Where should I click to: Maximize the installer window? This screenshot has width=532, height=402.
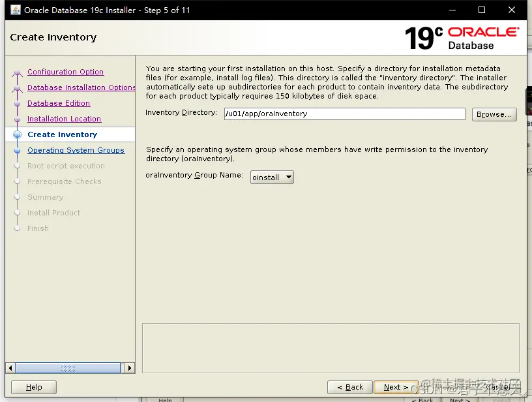tap(481, 10)
